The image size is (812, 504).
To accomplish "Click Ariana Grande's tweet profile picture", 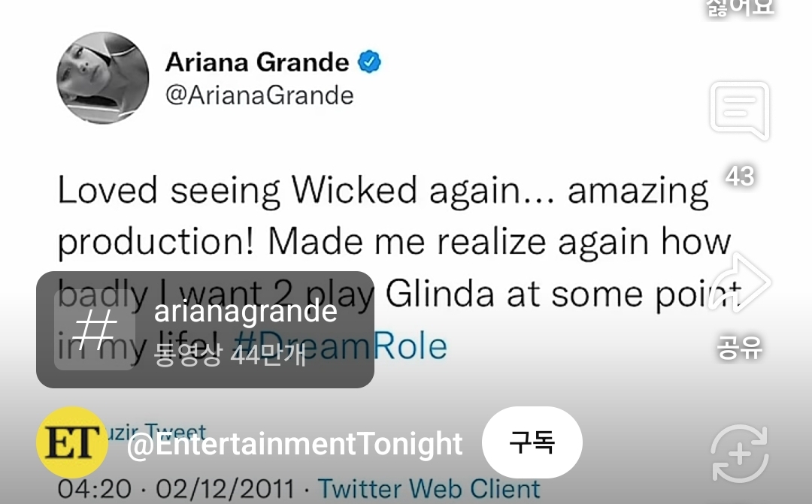I will click(x=102, y=78).
